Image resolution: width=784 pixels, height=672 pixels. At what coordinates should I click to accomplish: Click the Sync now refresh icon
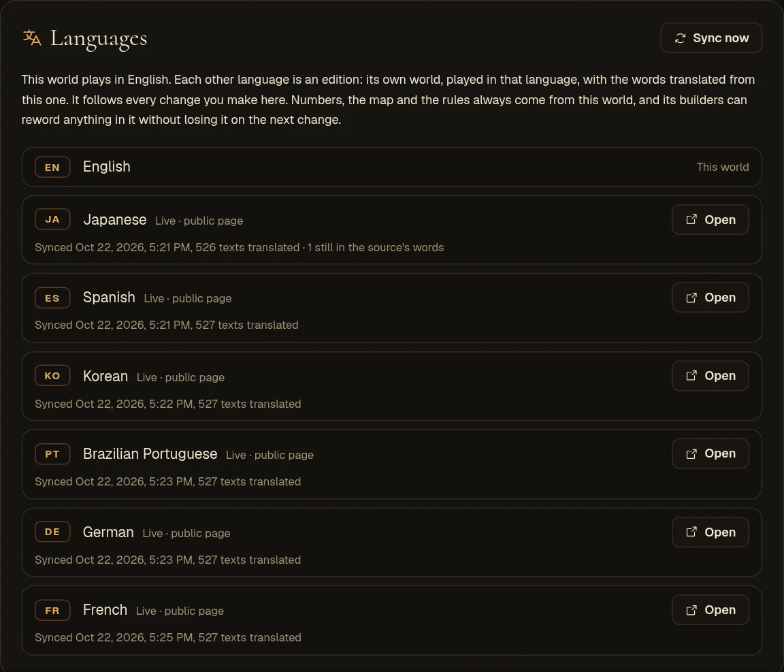pos(680,38)
